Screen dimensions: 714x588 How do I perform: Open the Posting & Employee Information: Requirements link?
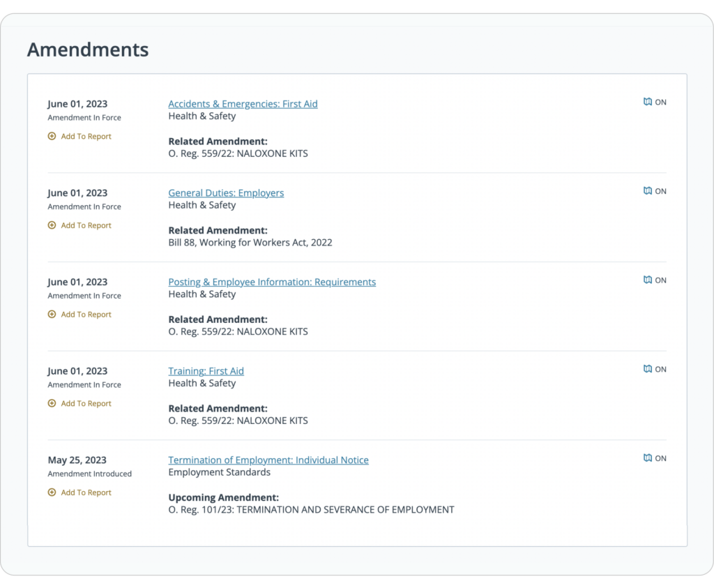coord(272,282)
